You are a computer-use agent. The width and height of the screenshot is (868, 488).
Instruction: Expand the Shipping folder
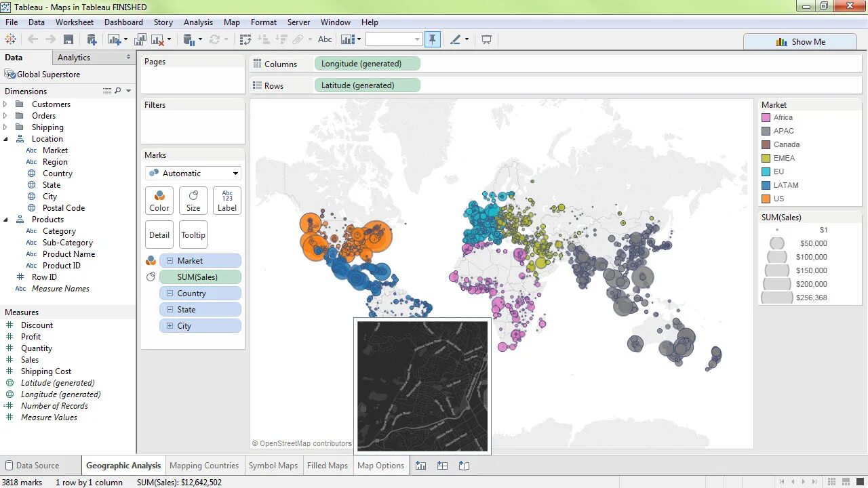(x=5, y=127)
